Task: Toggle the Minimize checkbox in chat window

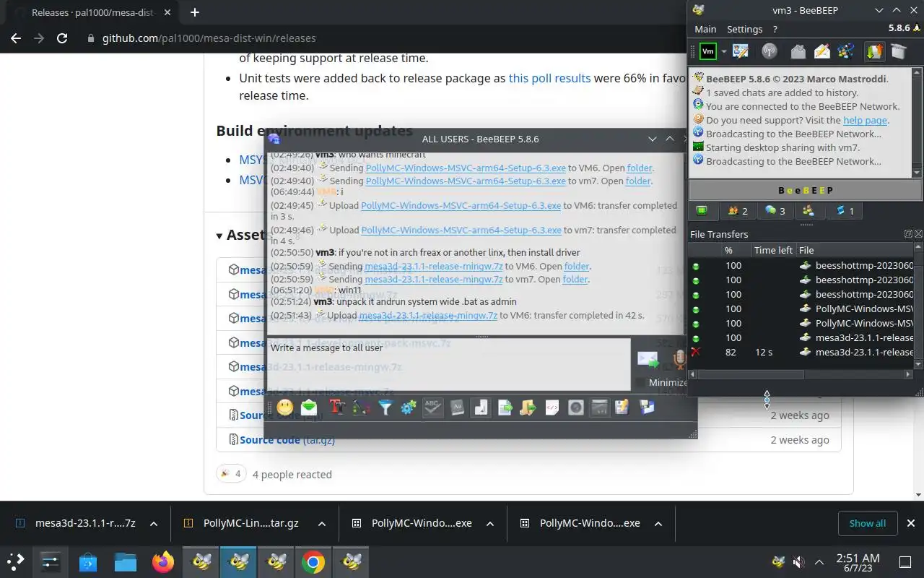Action: (640, 382)
